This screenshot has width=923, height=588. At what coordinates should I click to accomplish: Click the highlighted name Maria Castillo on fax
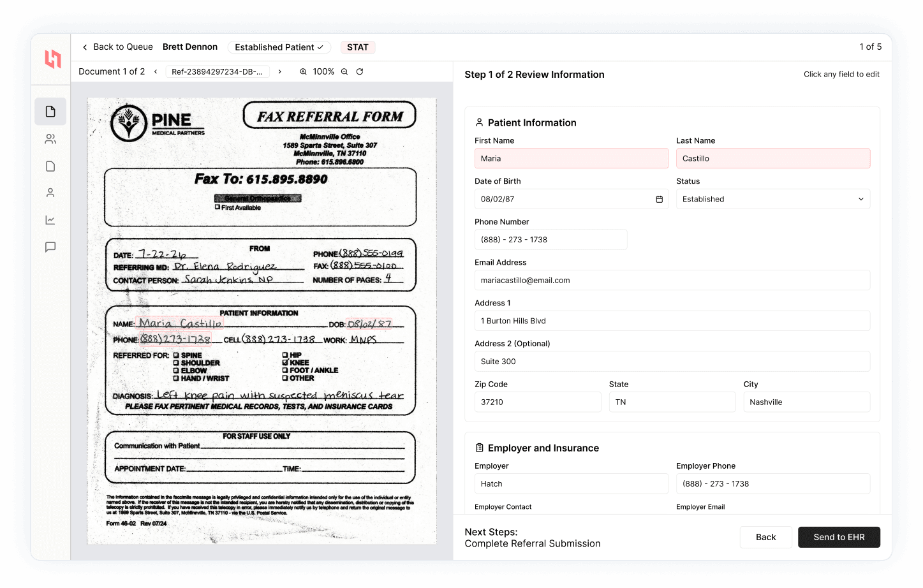(x=181, y=323)
